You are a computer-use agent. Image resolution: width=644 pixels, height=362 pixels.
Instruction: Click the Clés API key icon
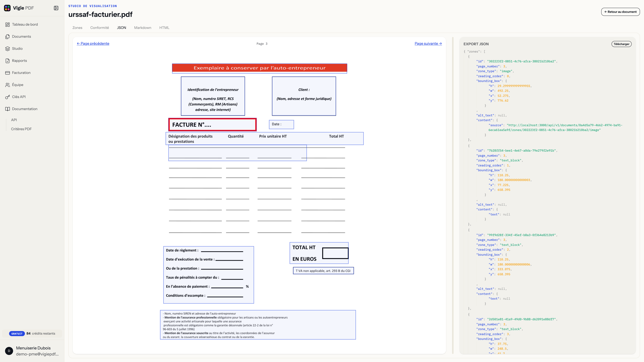coord(8,97)
